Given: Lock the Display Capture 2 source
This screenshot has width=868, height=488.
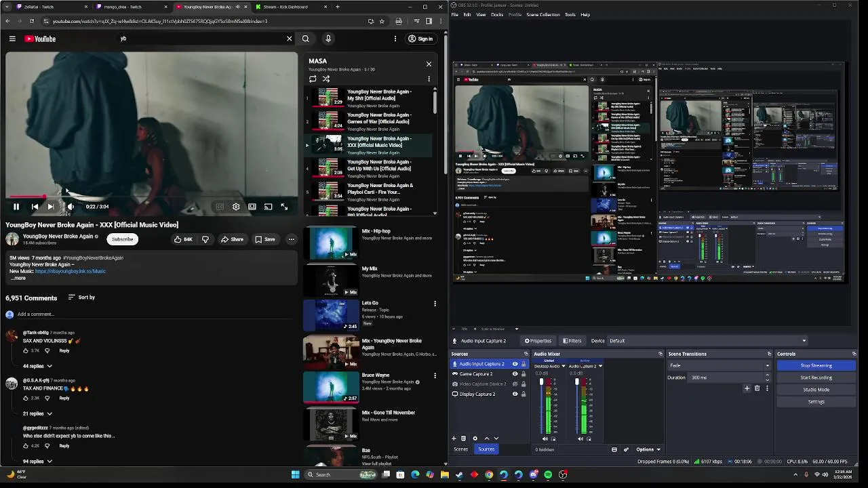Looking at the screenshot, I should click(x=524, y=394).
